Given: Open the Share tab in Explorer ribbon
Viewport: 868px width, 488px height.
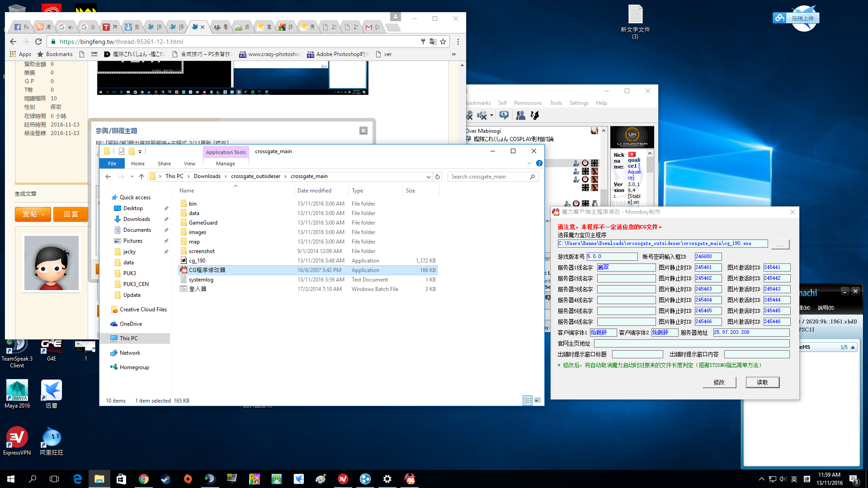Looking at the screenshot, I should [x=164, y=164].
